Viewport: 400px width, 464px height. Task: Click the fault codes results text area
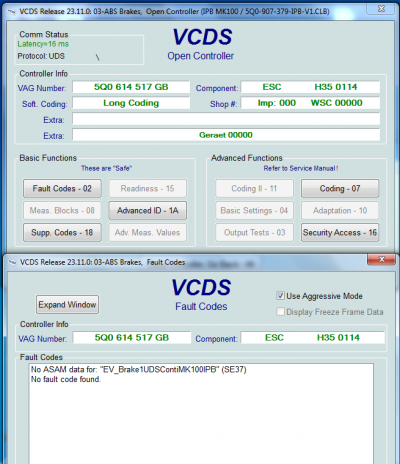pyautogui.click(x=201, y=414)
